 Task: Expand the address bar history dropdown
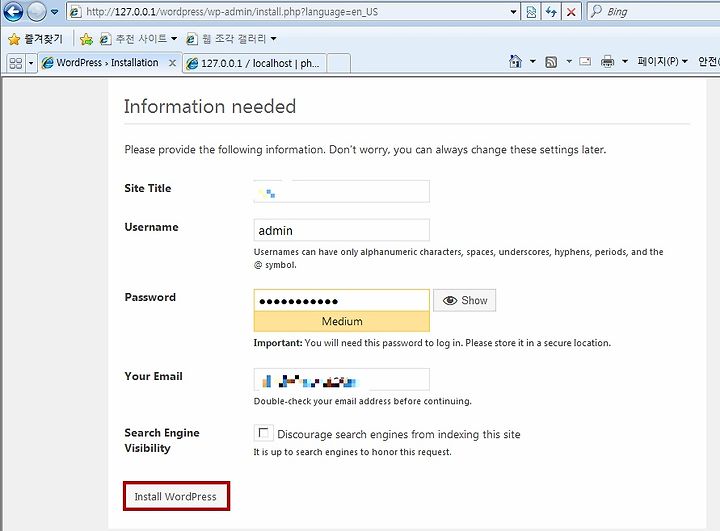(513, 12)
